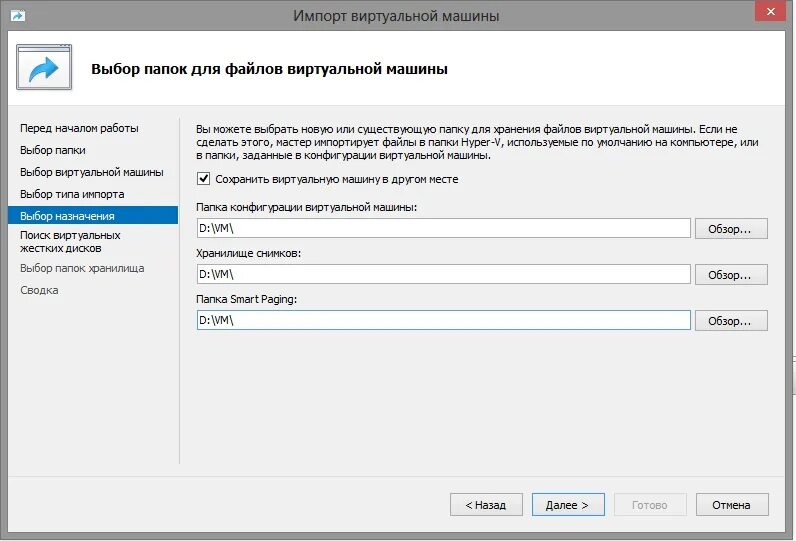This screenshot has height=541, width=796.
Task: Click snapshot storage path field
Action: (x=443, y=275)
